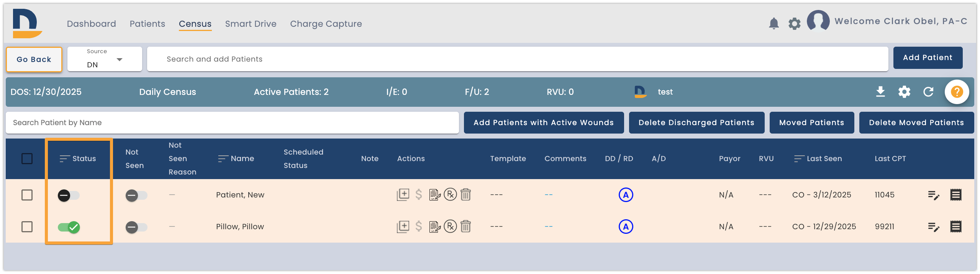Toggle Not Seen switch for Pillow, Pillow
The image size is (980, 274).
coord(136,227)
